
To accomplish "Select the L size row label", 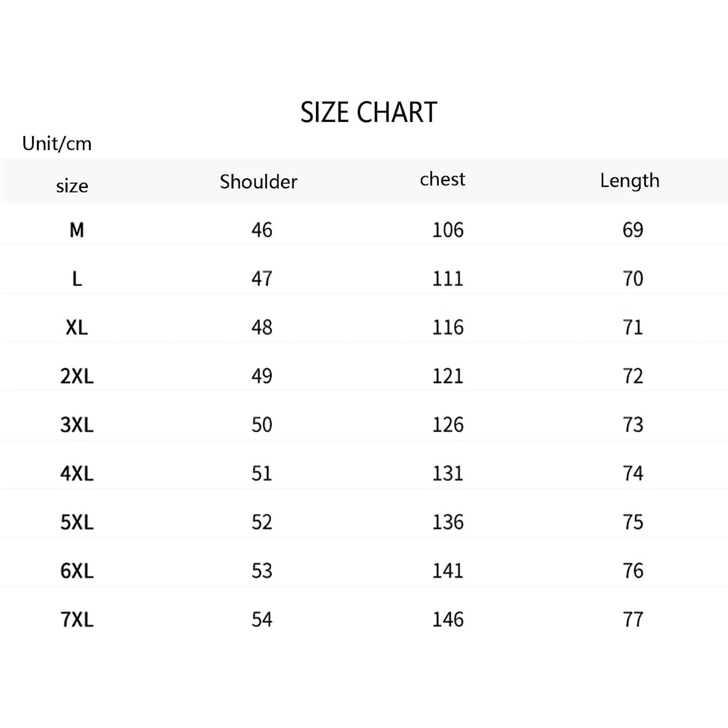I will [77, 278].
